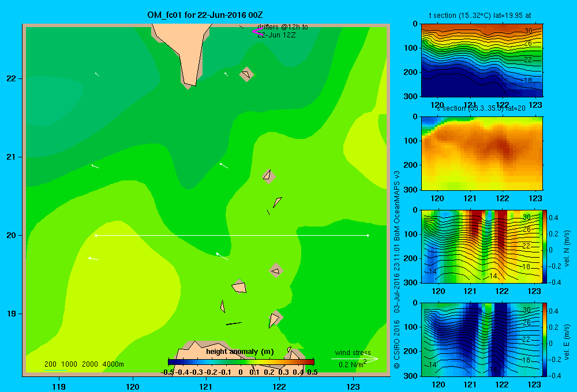Open the northward velocity section plot
This screenshot has height=392, width=577.
482,246
